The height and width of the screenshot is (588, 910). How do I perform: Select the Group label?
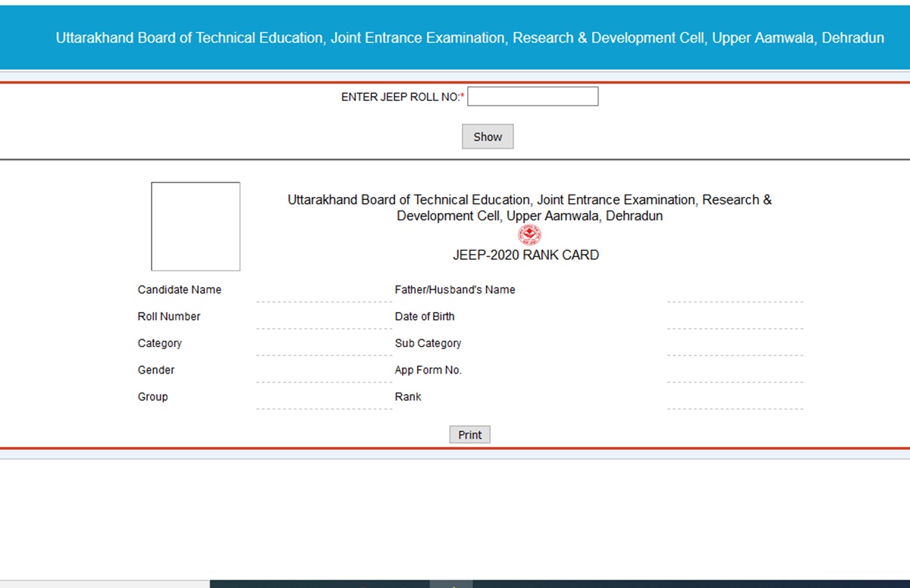point(153,397)
